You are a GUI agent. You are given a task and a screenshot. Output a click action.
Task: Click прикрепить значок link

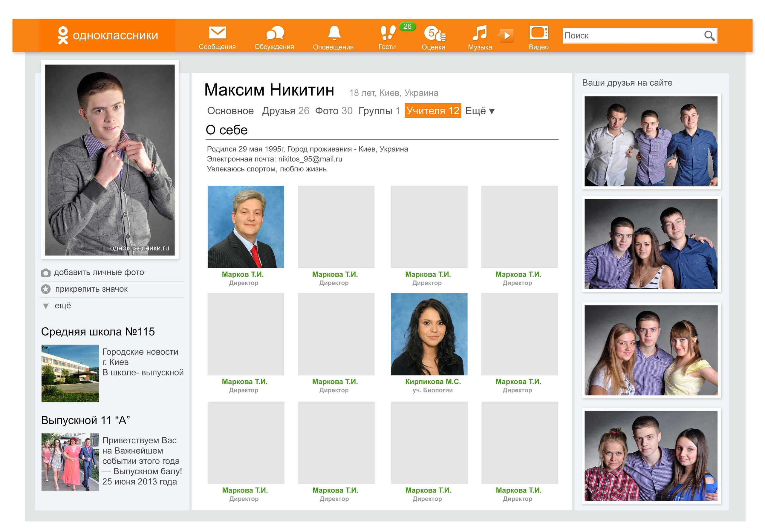point(91,289)
